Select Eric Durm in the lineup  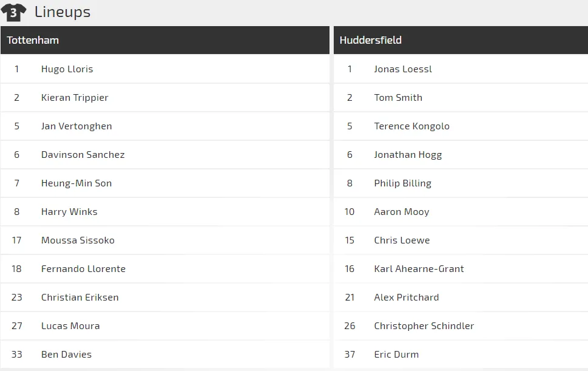[x=396, y=355]
